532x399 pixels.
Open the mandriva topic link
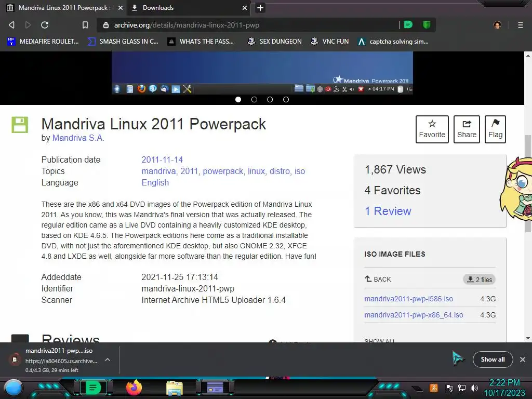(x=158, y=171)
